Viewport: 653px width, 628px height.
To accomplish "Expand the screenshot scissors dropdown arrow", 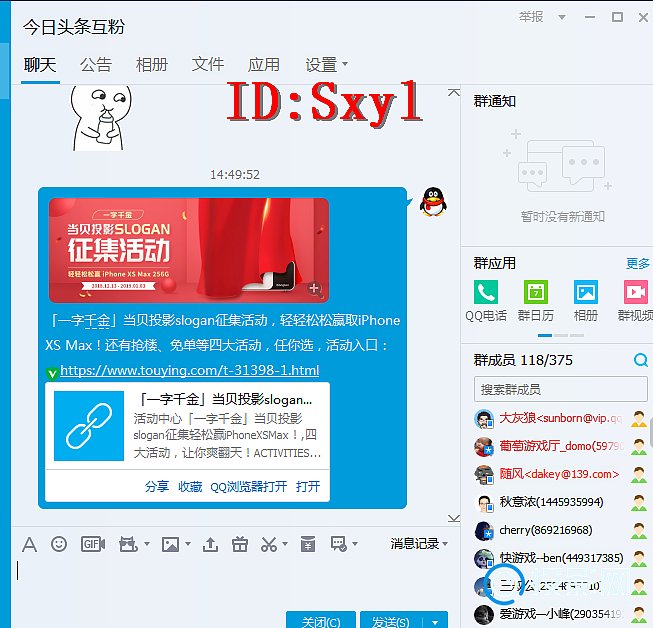I will pos(285,543).
